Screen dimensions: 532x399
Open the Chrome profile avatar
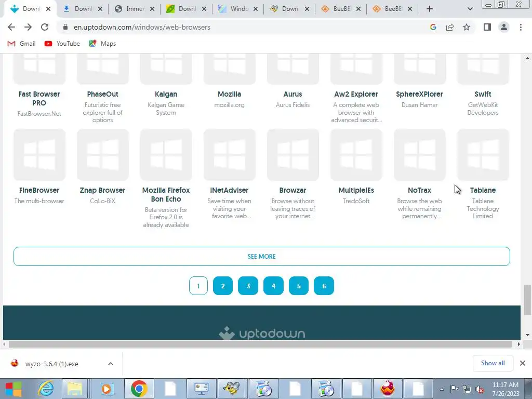tap(504, 27)
